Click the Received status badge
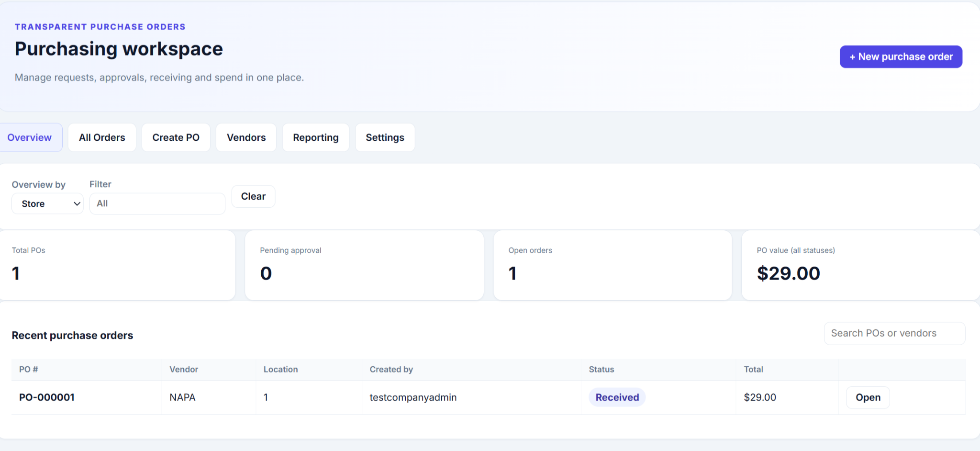 tap(617, 397)
